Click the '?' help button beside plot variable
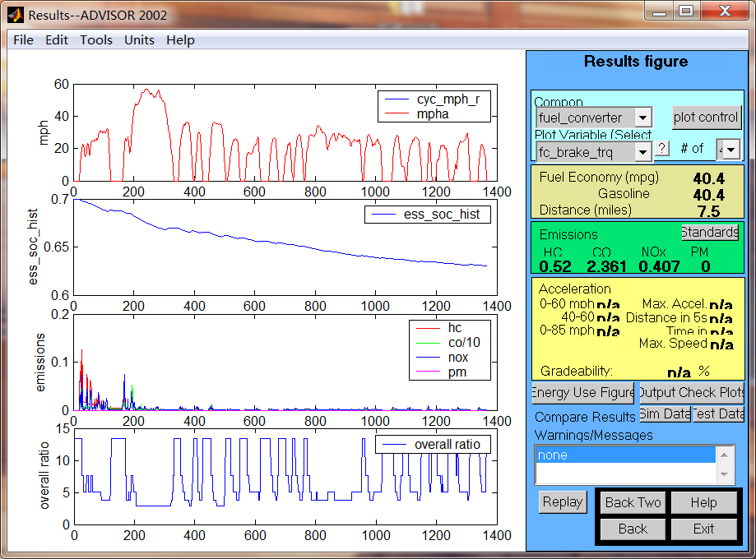Image resolution: width=756 pixels, height=559 pixels. (662, 148)
